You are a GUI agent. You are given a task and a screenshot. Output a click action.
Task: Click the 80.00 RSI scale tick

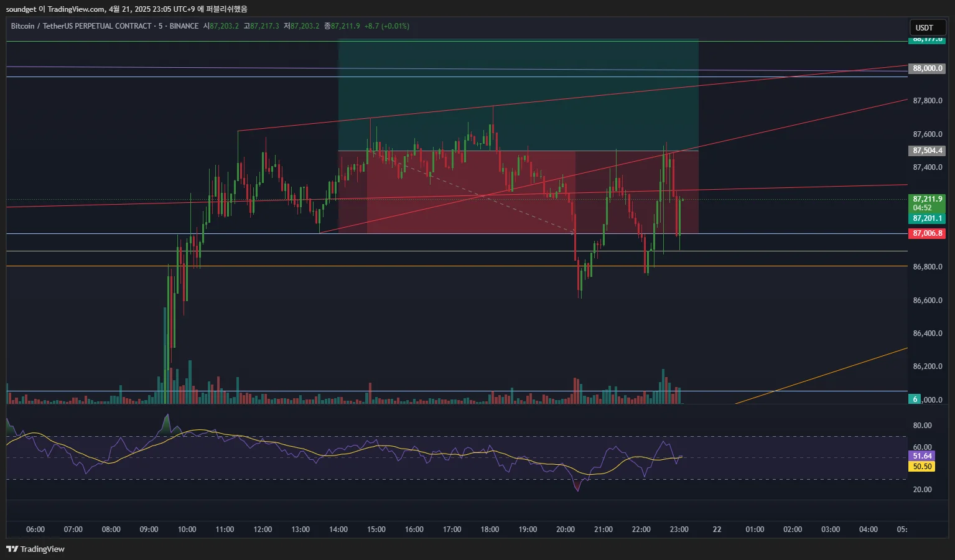click(922, 426)
